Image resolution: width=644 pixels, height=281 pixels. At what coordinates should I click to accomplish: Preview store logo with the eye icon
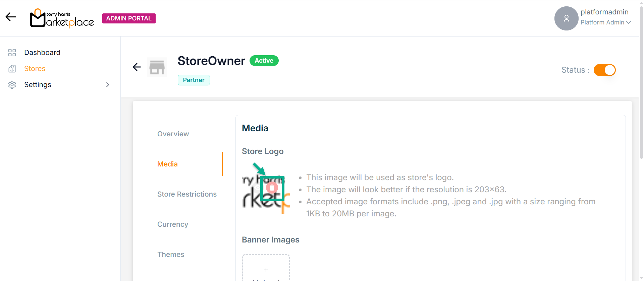pyautogui.click(x=258, y=188)
